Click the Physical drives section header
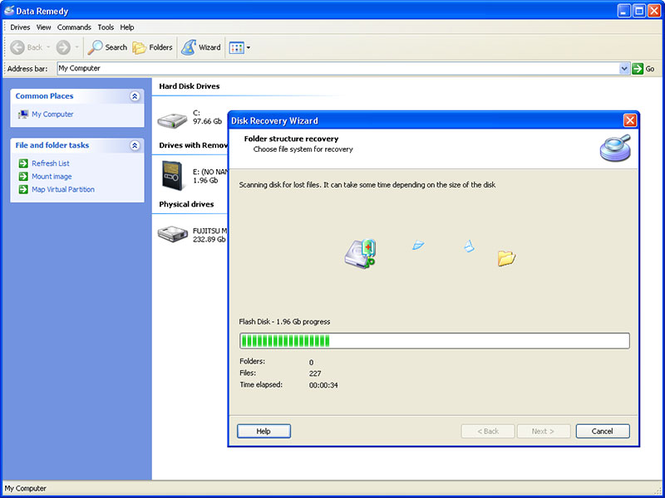Viewport: 665px width, 498px height. (x=186, y=204)
